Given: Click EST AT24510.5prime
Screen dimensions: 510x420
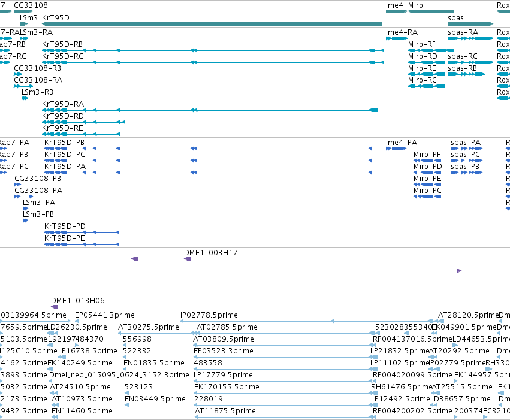Looking at the screenshot, I should [80, 387].
